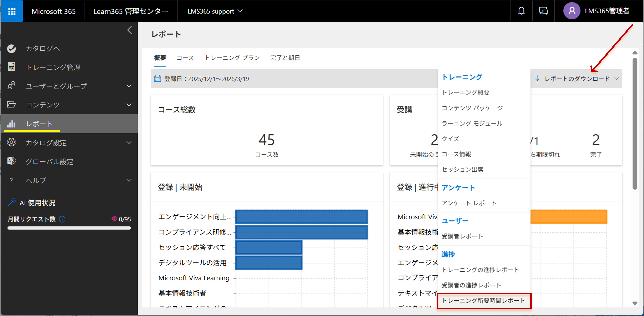Screen dimensions: 644x316
Task: Click the gem icon beside 0/95
Action: point(114,219)
